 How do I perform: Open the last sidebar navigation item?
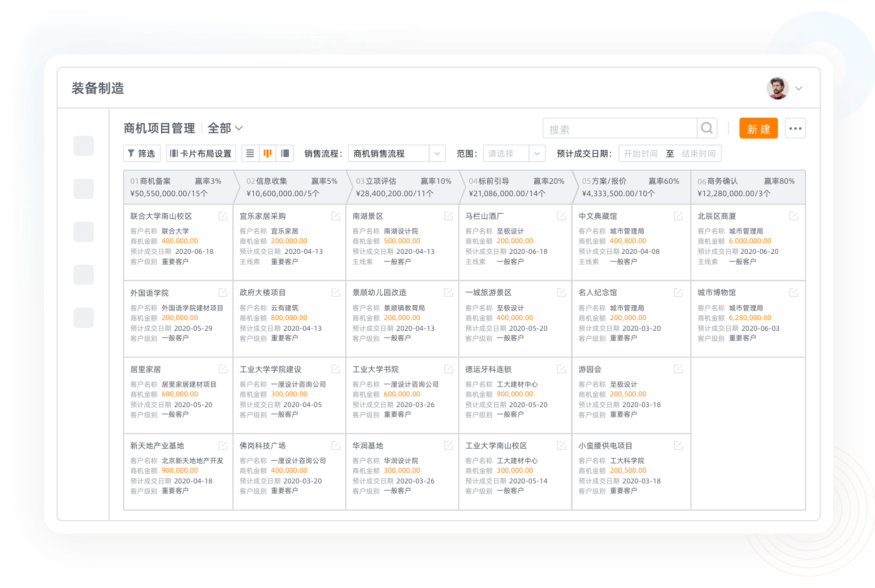(x=84, y=318)
